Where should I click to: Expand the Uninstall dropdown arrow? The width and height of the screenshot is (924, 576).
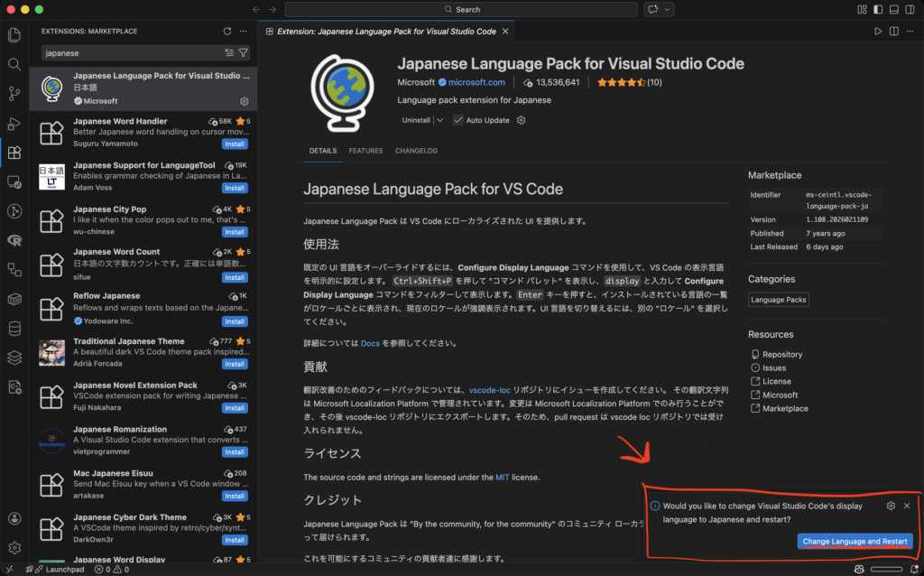(439, 120)
